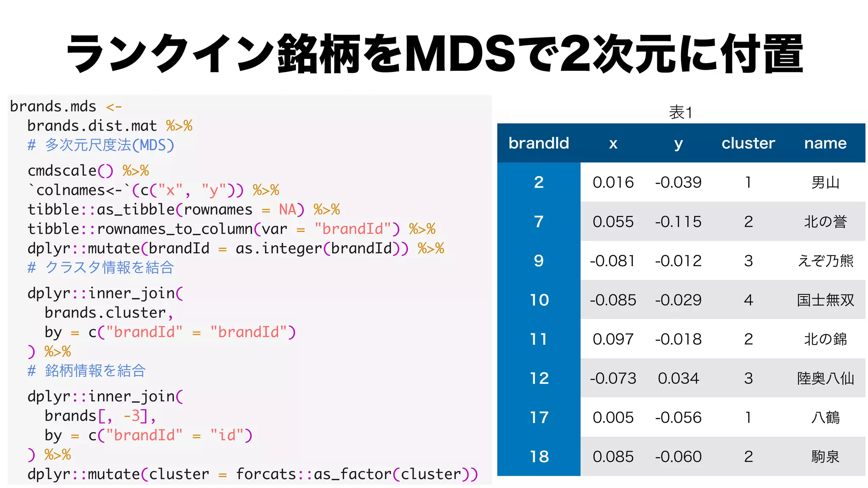Click the code line brands.cluster,
Screen dimensions: 868x488
tap(109, 313)
